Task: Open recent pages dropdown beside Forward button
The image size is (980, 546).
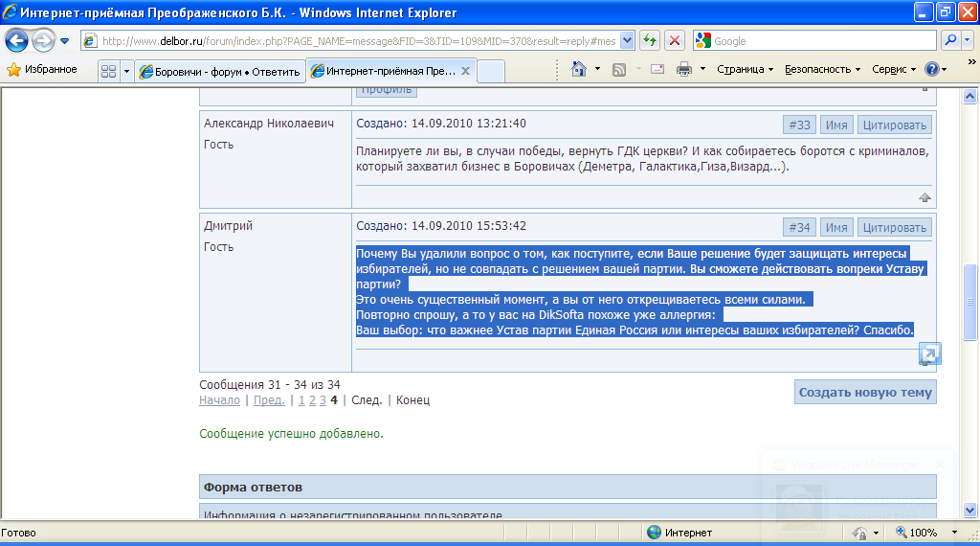Action: pos(64,41)
